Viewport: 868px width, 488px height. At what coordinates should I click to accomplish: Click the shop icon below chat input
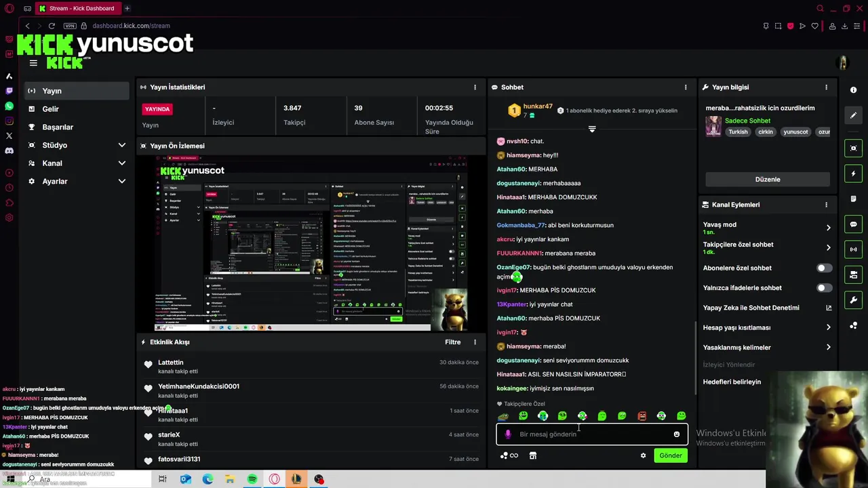tap(533, 455)
